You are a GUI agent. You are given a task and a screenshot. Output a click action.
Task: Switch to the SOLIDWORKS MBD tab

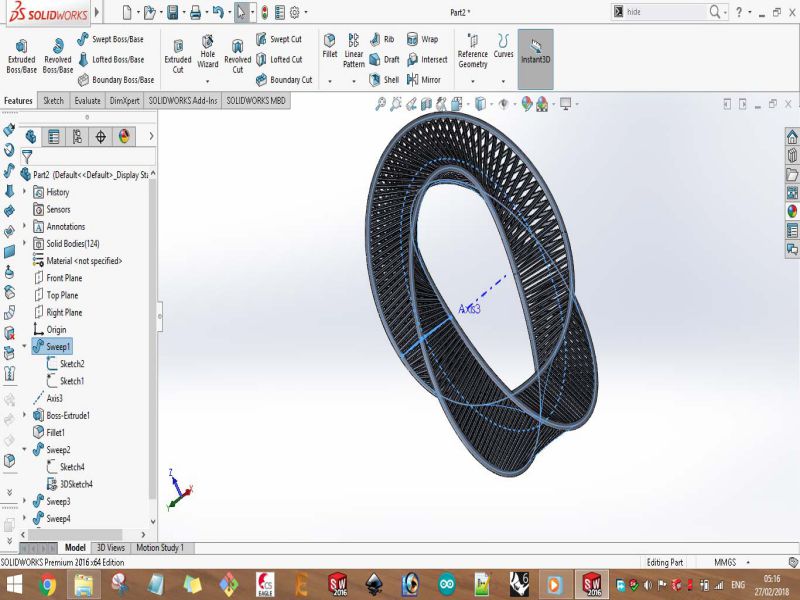pos(256,101)
